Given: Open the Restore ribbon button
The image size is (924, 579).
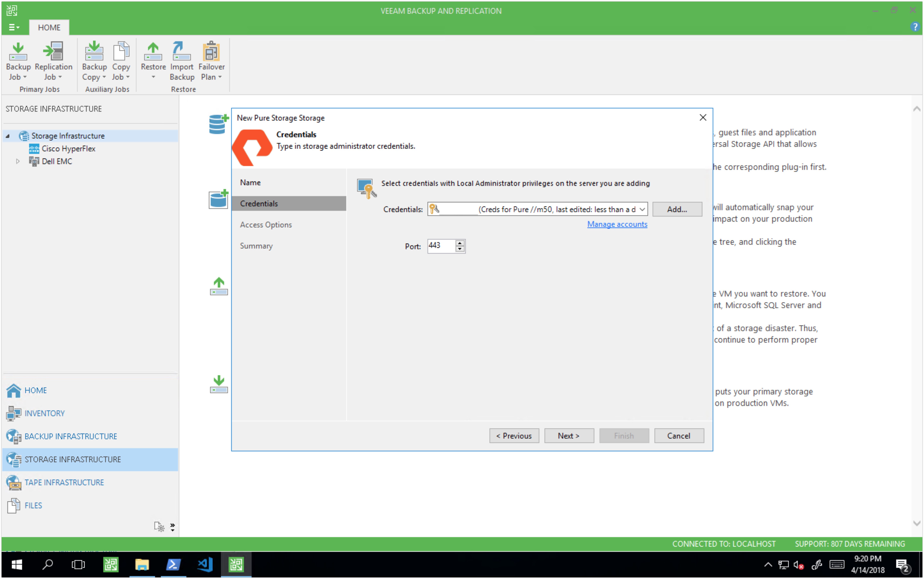Looking at the screenshot, I should (153, 61).
